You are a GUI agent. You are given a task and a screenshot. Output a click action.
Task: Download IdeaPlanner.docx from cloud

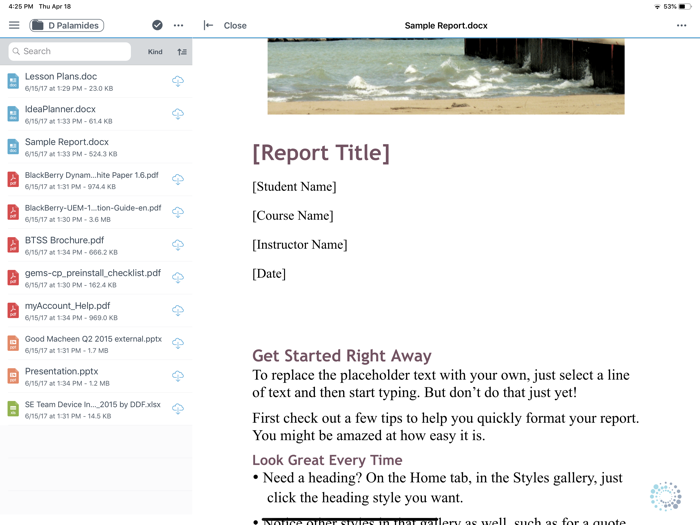coord(178,114)
